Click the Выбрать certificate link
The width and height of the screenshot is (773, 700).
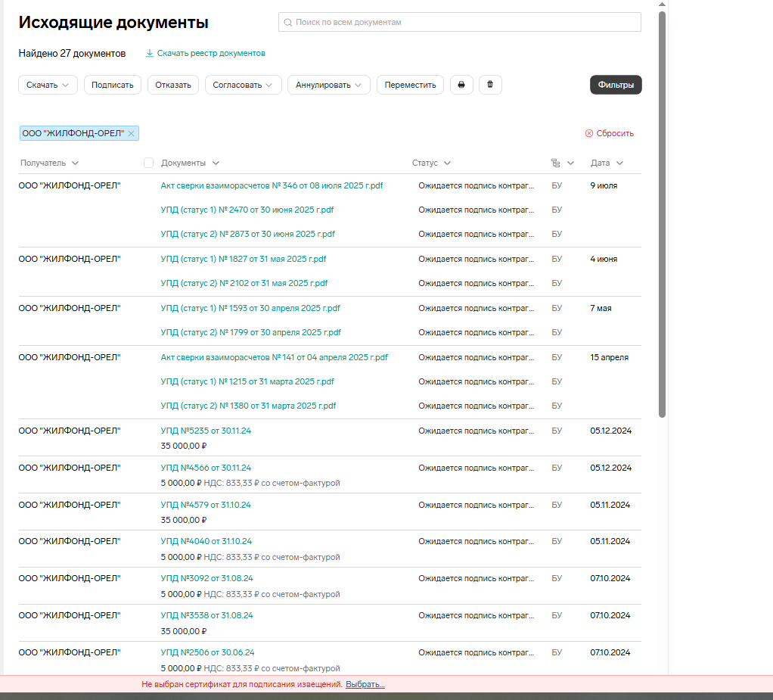point(365,684)
